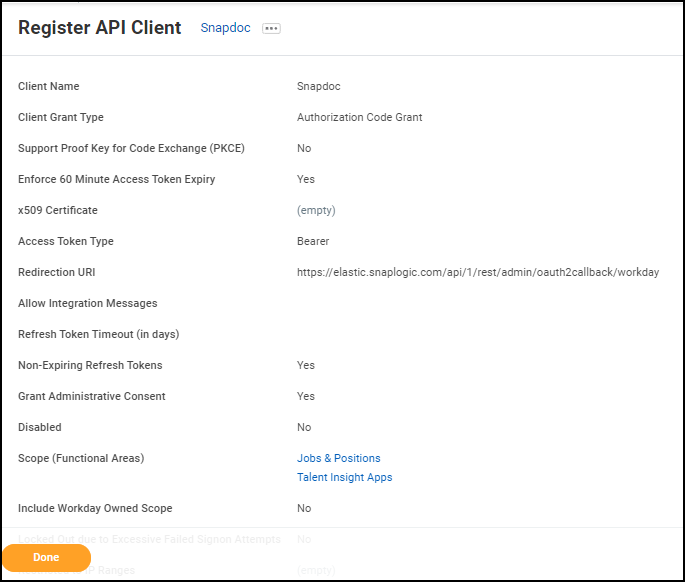Click the faded Locked Out due to Excessive Failed Signon Attempts label
Image resolution: width=685 pixels, height=582 pixels.
149,539
